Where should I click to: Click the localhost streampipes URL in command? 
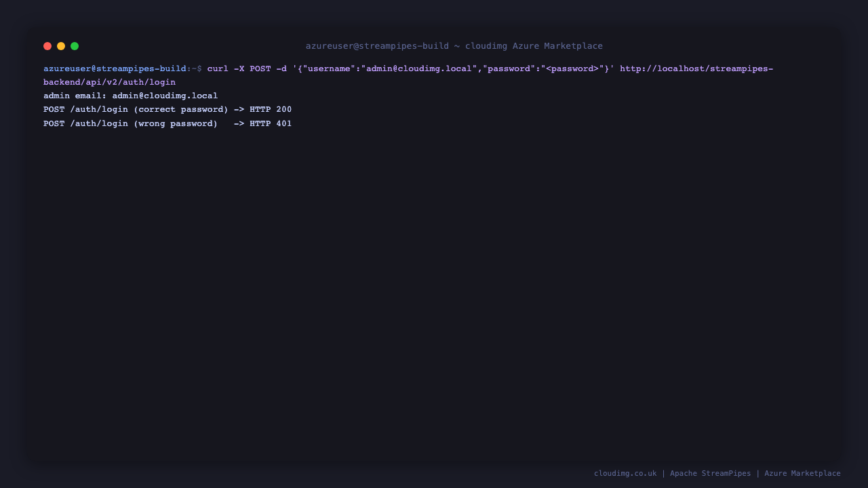(x=696, y=68)
